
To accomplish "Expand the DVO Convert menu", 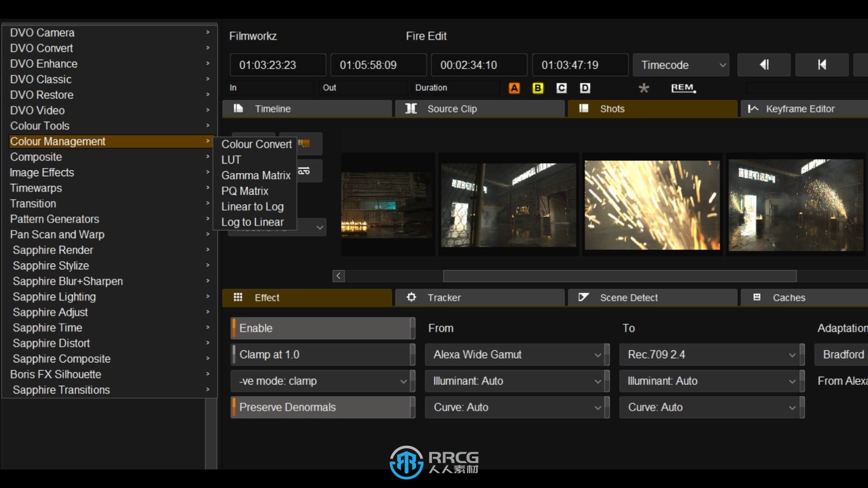I will pos(110,48).
